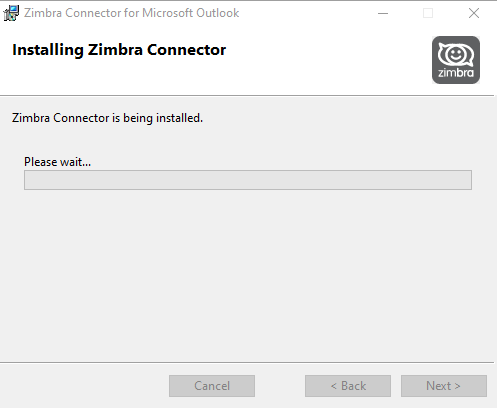Click the installation progress bar
The width and height of the screenshot is (497, 408).
(x=248, y=180)
